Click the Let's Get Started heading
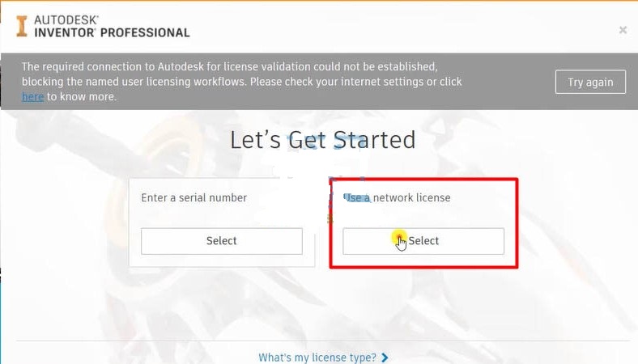The image size is (638, 364). point(322,140)
